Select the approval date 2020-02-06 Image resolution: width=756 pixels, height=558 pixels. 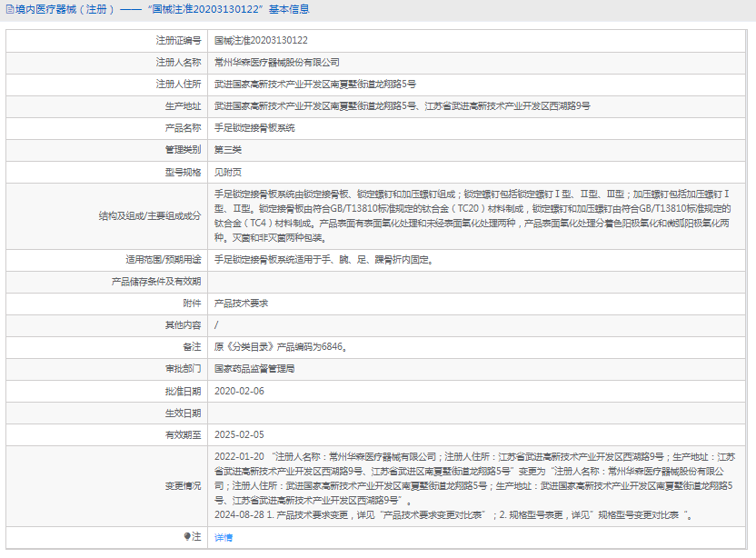(239, 391)
